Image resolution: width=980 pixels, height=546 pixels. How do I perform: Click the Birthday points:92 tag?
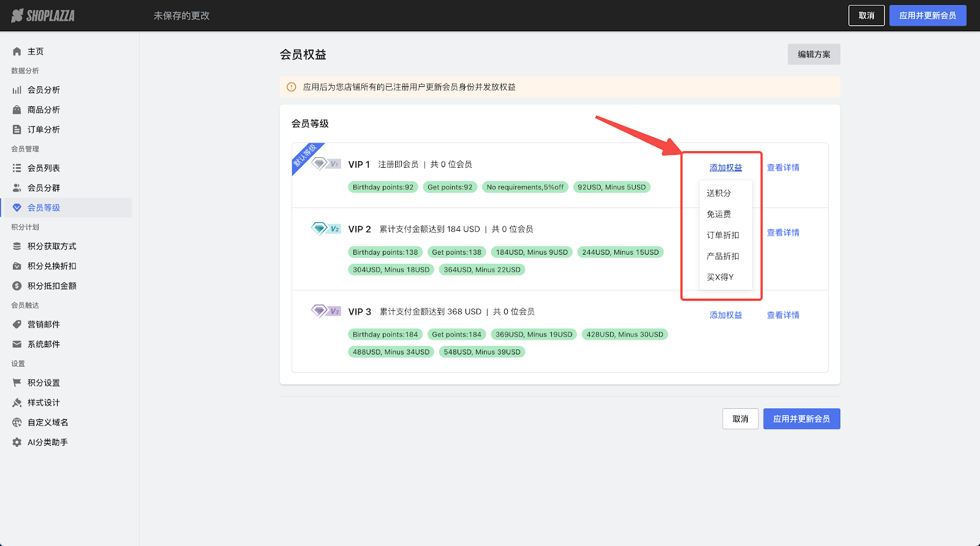383,187
